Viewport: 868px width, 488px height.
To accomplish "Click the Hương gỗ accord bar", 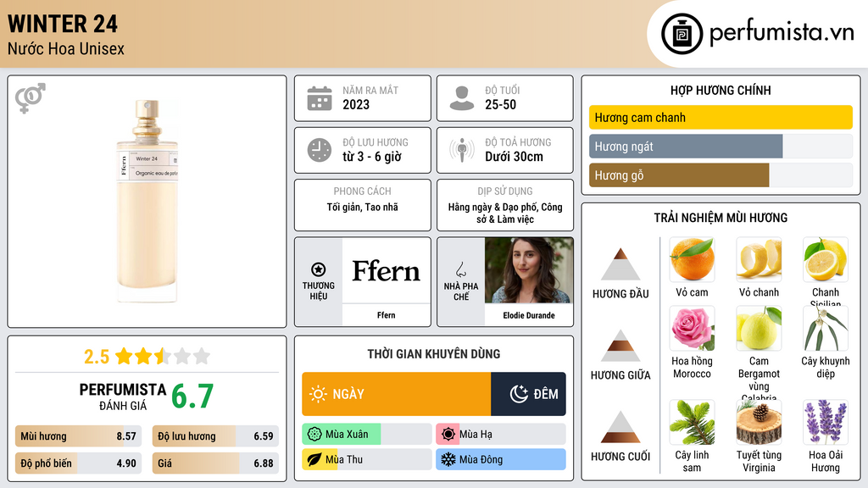I will (721, 175).
